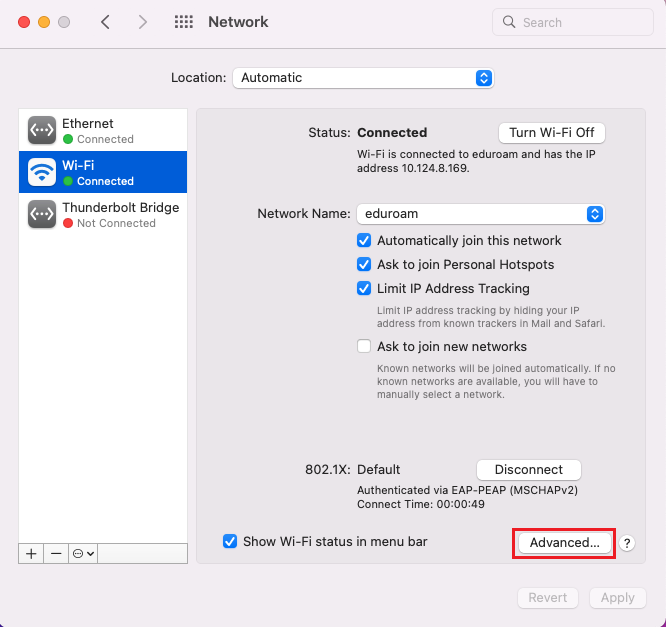Open Advanced… network settings

tap(564, 542)
